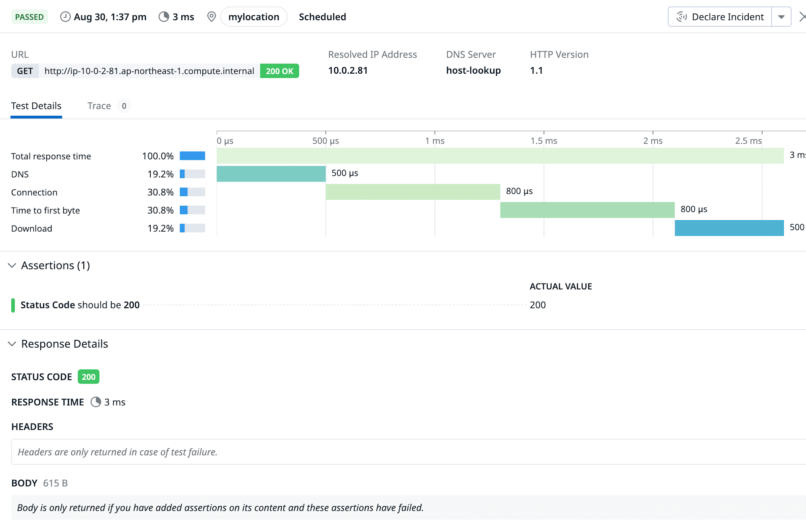Click the incident icon in Declare Incident button
The width and height of the screenshot is (806, 532).
(x=681, y=17)
